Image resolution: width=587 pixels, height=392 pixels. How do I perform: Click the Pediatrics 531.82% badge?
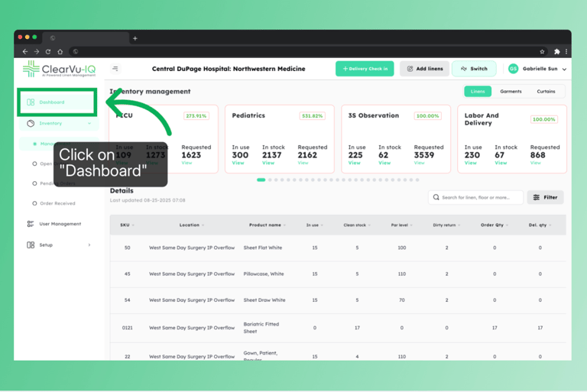tap(312, 116)
